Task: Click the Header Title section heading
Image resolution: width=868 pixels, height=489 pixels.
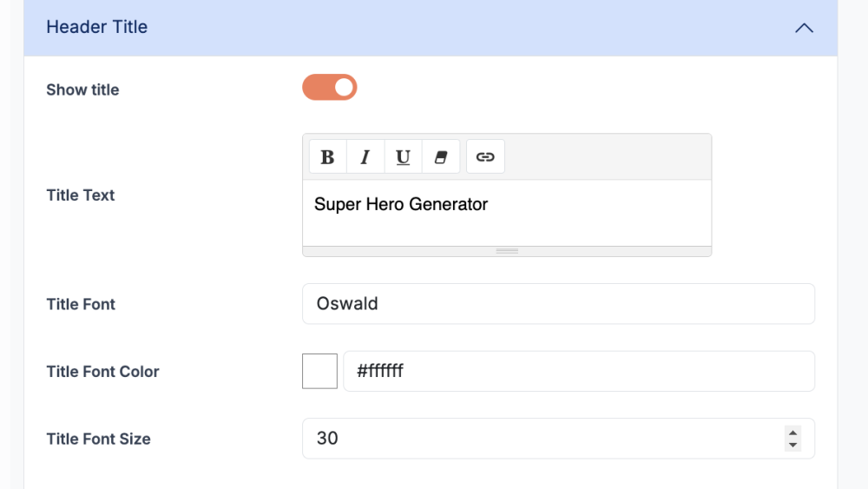Action: [97, 27]
